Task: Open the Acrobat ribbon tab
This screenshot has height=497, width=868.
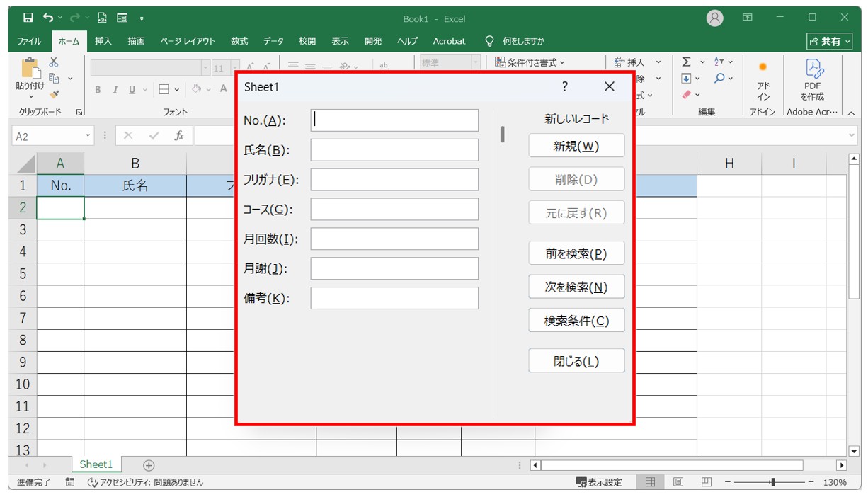Action: tap(450, 41)
